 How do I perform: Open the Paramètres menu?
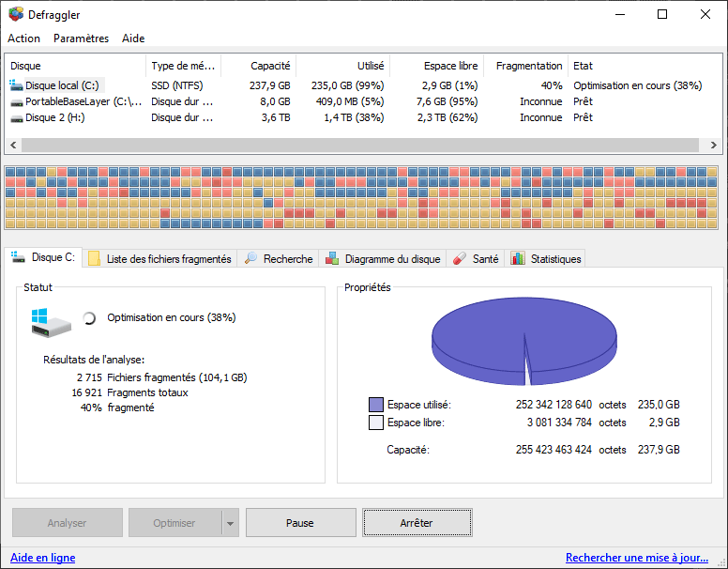82,38
